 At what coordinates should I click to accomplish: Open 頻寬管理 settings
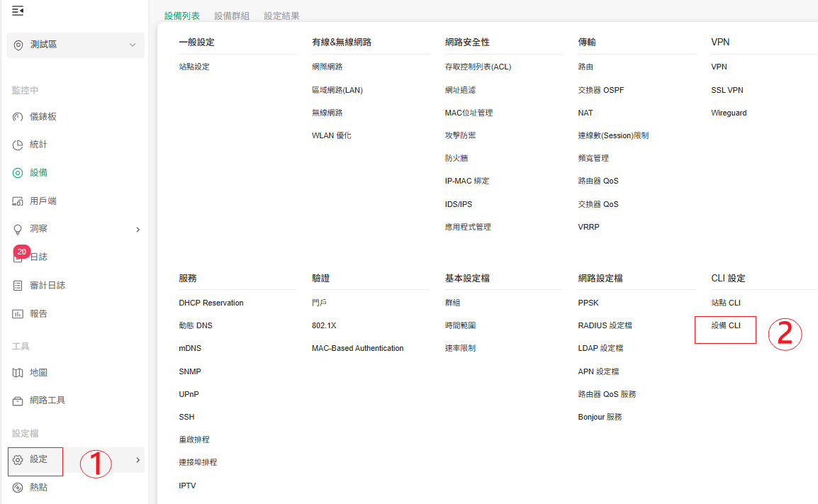[x=593, y=158]
